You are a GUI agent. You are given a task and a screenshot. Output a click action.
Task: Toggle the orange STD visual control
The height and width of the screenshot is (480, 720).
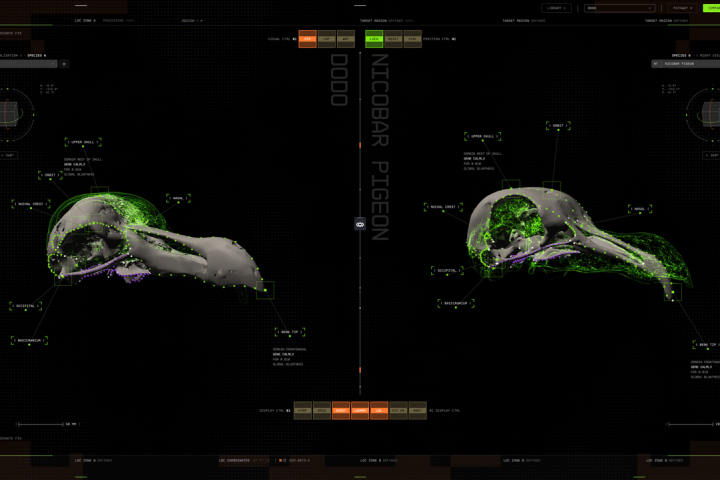point(307,39)
